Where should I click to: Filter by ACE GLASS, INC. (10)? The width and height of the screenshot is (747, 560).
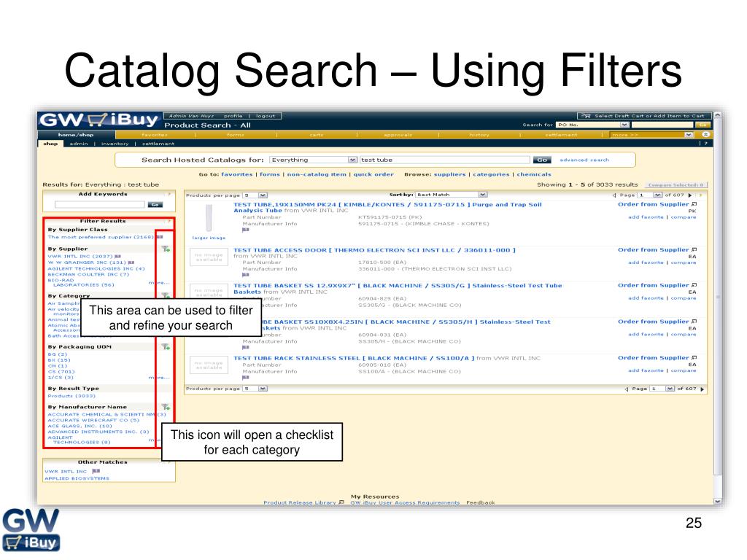[x=80, y=426]
